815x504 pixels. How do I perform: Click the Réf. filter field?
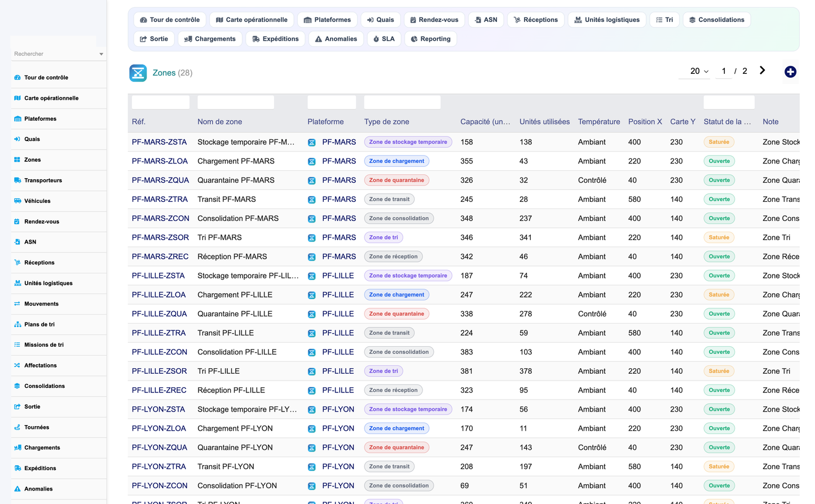tap(161, 102)
